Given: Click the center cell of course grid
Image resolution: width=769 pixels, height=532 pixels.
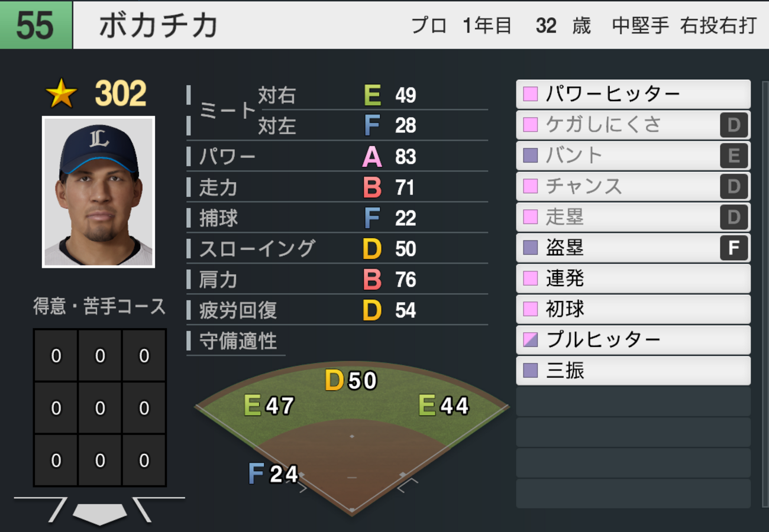Looking at the screenshot, I should coord(100,408).
